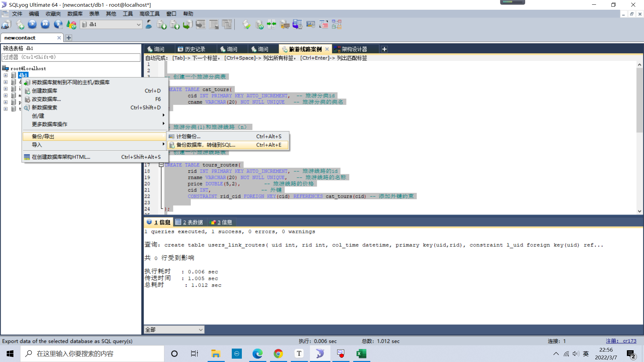Collapse the CREATE TABLE tours_routes code block
The width and height of the screenshot is (644, 362).
[161, 165]
